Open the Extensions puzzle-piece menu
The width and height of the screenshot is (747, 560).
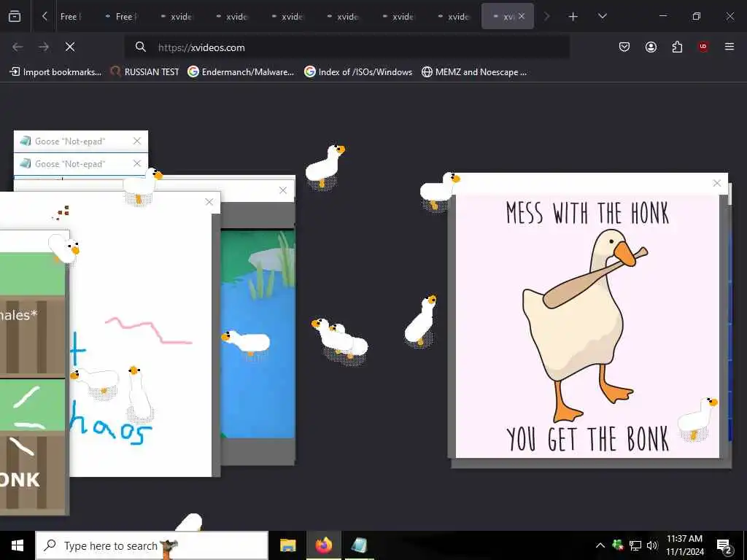pos(677,47)
